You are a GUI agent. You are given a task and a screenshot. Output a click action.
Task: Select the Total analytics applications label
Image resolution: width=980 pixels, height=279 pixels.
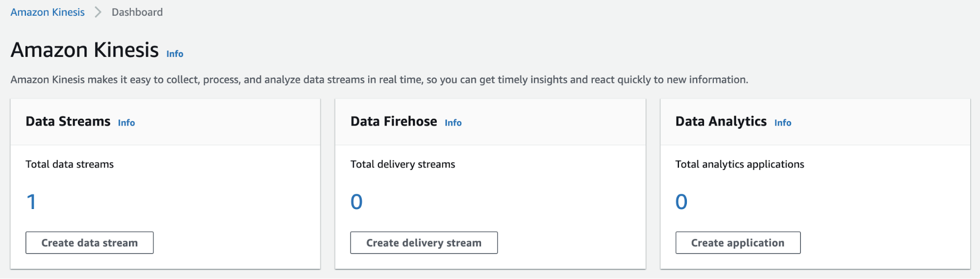pyautogui.click(x=740, y=164)
